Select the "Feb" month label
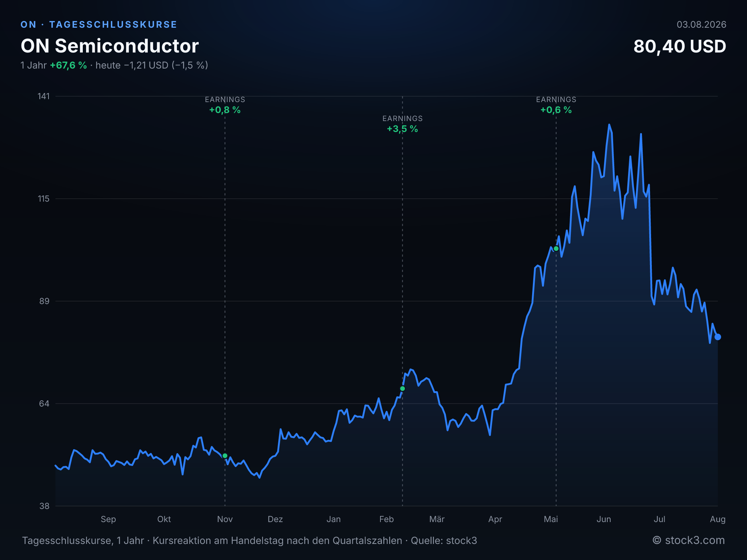This screenshot has width=747, height=560. coord(387,519)
